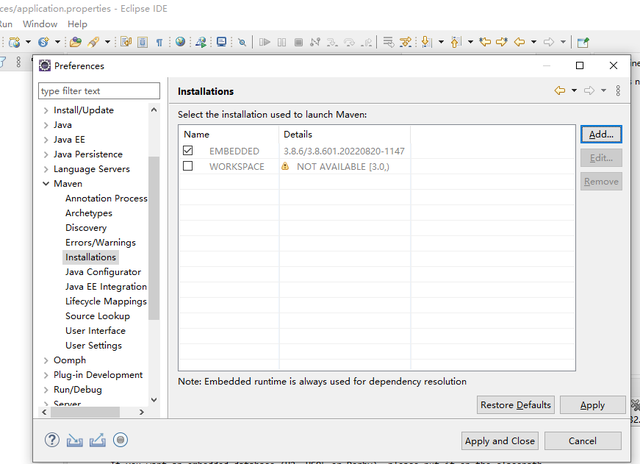Open the new Spring starter icon
This screenshot has width=640, height=464.
tap(43, 42)
